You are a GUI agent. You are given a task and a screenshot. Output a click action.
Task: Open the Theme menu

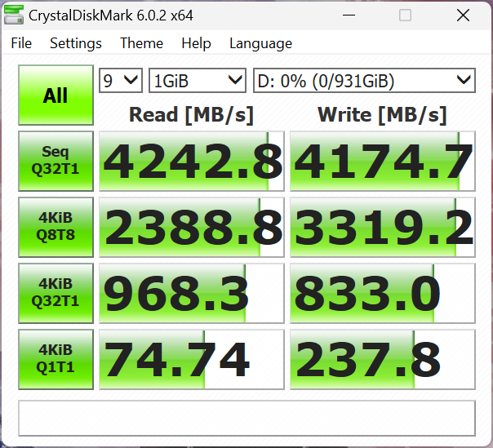point(141,43)
